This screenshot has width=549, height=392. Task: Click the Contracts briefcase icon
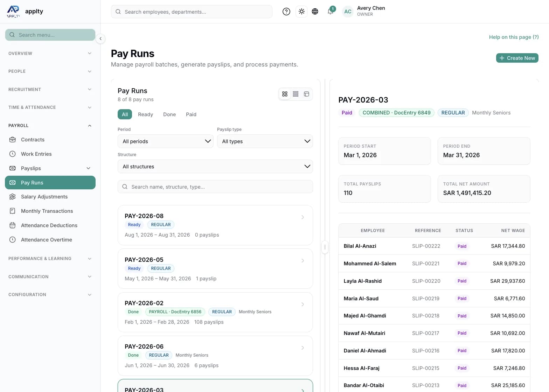coord(13,140)
